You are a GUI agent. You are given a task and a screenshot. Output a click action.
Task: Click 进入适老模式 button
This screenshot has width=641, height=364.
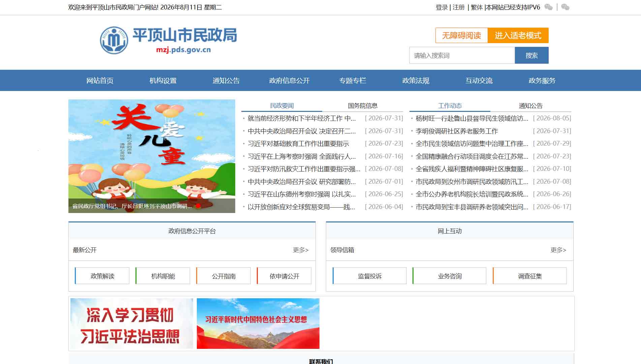[518, 35]
